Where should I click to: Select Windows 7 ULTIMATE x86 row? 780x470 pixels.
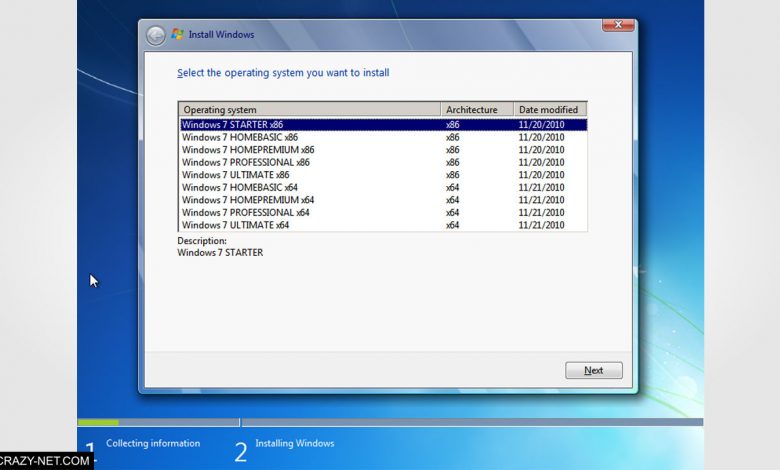(x=383, y=175)
